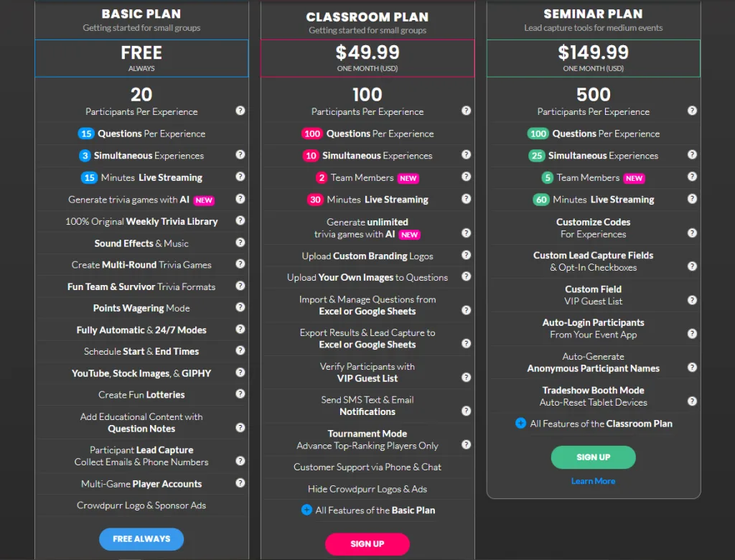The width and height of the screenshot is (735, 560).
Task: Click help icon for Customize Codes feature
Action: click(692, 233)
